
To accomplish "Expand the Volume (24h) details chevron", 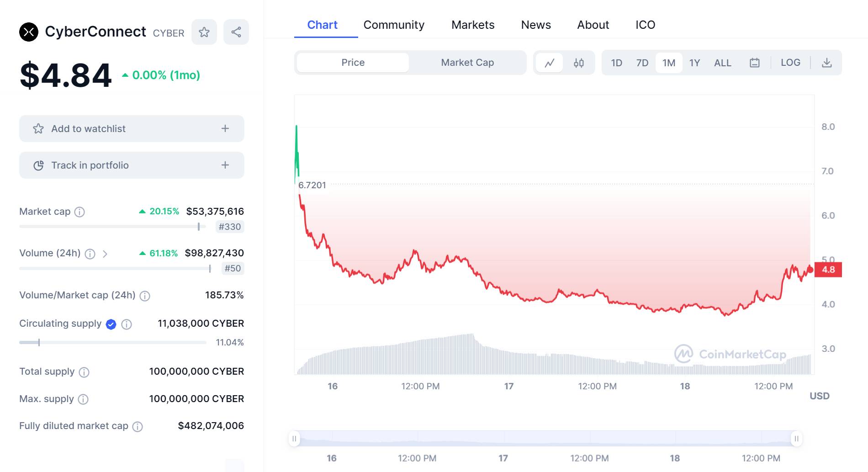I will pos(106,254).
